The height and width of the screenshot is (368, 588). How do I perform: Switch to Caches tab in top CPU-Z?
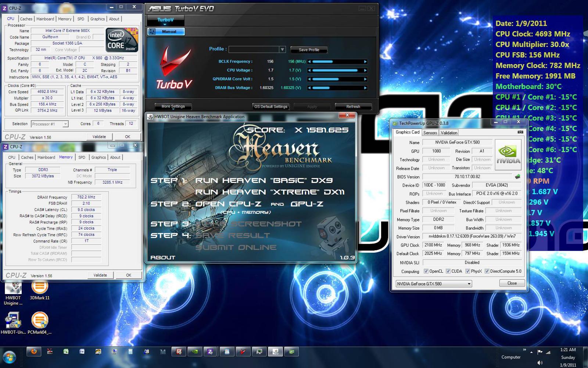[26, 19]
